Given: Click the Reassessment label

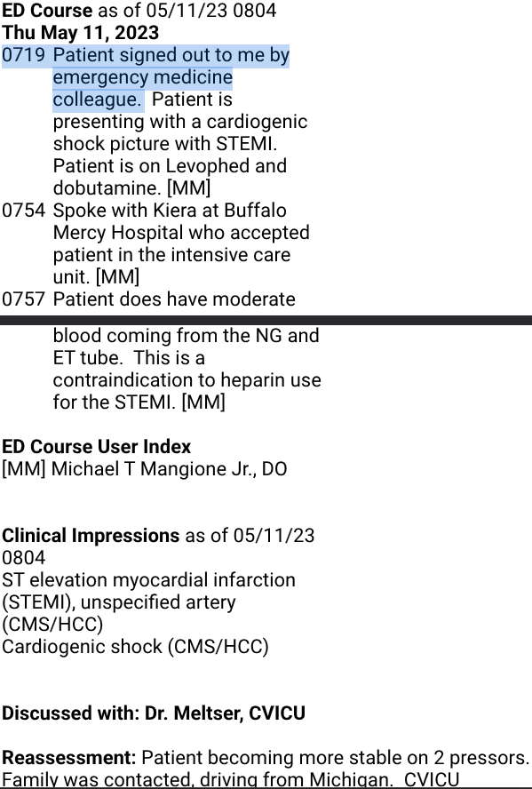Looking at the screenshot, I should pyautogui.click(x=69, y=757).
